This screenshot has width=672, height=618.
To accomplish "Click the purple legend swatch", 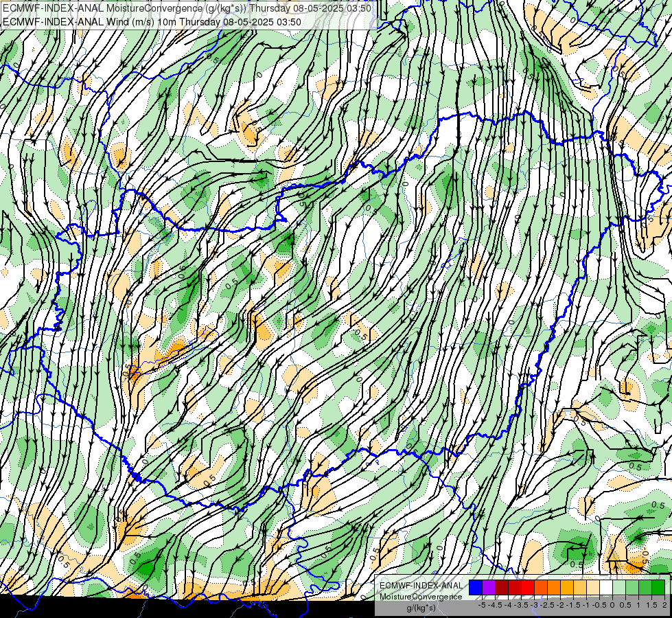I will pyautogui.click(x=489, y=588).
